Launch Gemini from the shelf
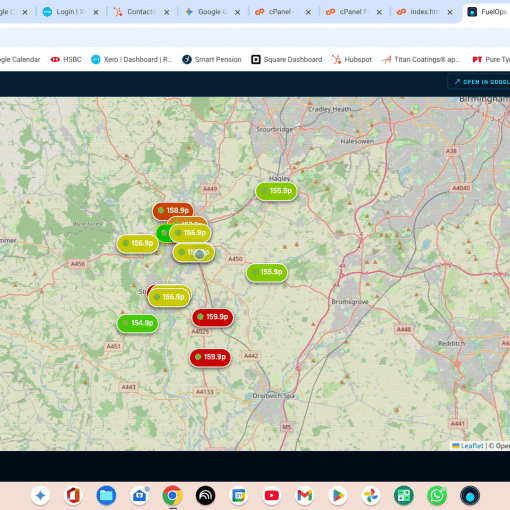This screenshot has width=510, height=510. tap(40, 496)
